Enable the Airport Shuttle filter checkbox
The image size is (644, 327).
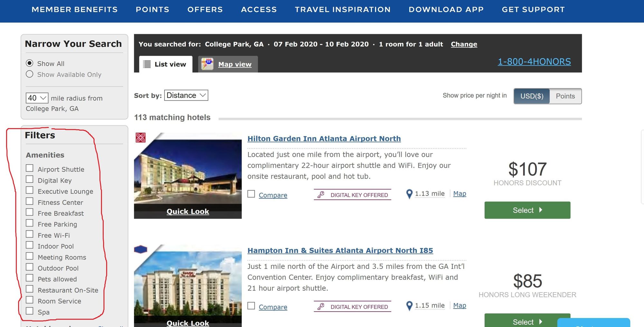(30, 168)
